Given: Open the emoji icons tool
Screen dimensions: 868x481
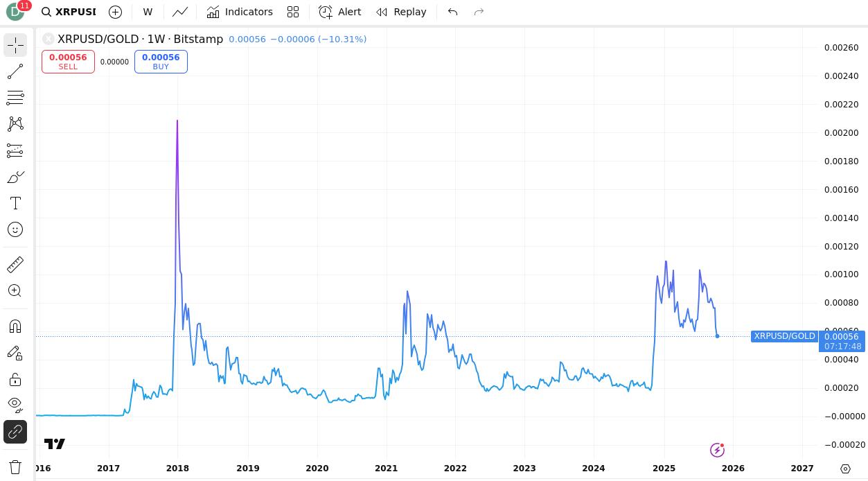Looking at the screenshot, I should (15, 229).
